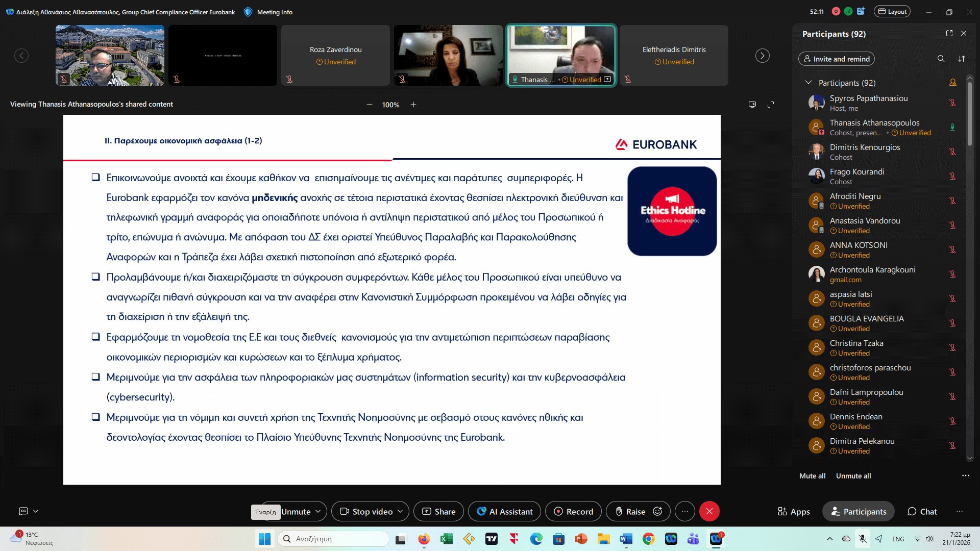Enter full screen for shared content
The height and width of the screenshot is (551, 980).
tap(771, 104)
